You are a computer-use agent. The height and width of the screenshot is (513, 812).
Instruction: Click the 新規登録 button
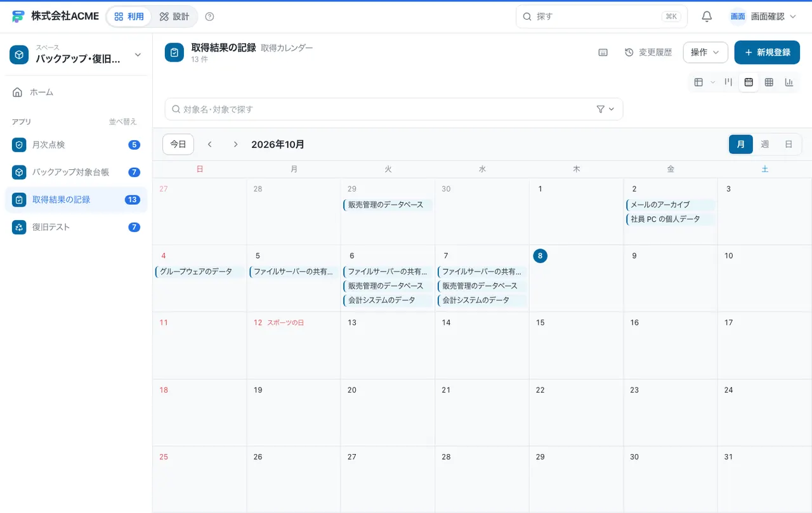pyautogui.click(x=767, y=53)
